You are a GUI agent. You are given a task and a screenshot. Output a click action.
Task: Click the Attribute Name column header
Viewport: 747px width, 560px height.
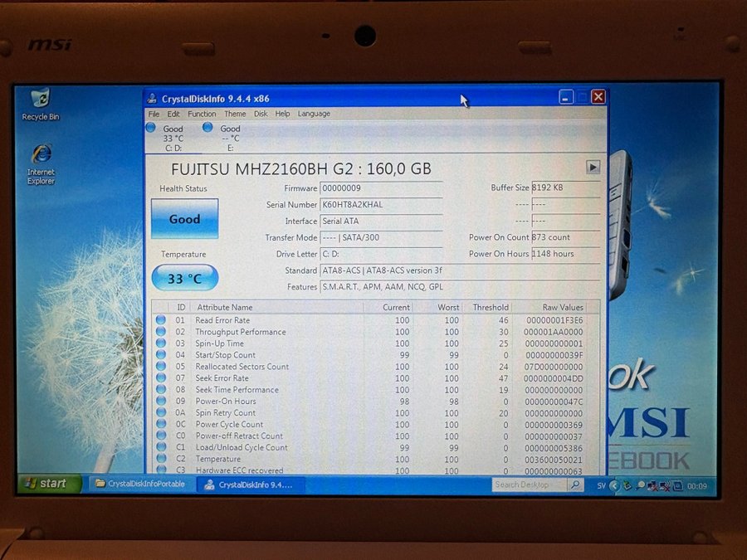tap(225, 307)
